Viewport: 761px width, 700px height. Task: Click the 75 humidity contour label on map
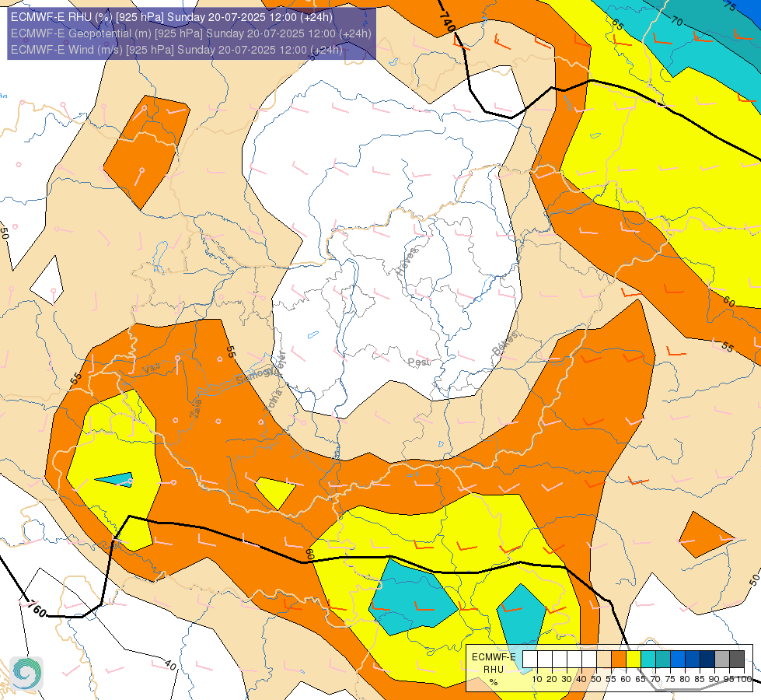(730, 5)
